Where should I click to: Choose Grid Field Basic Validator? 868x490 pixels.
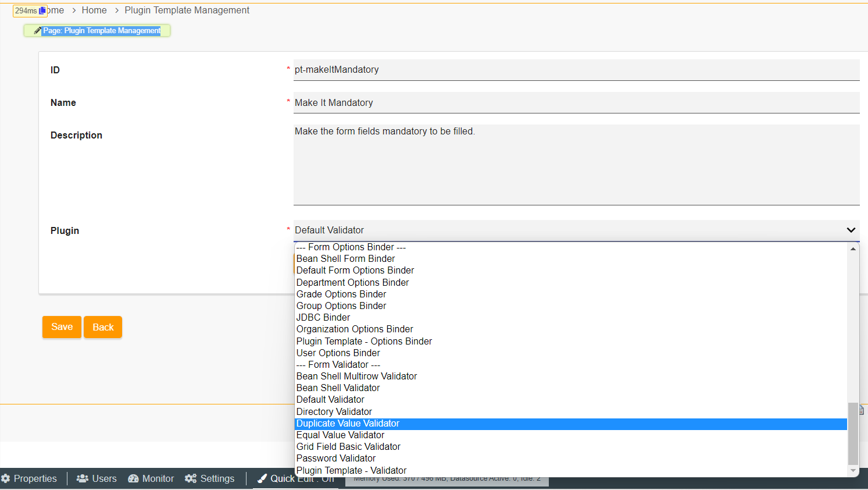click(x=348, y=447)
